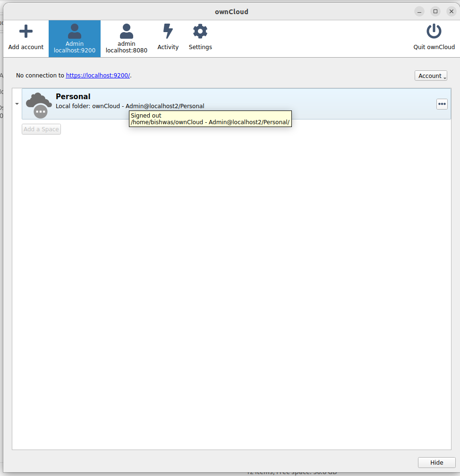Quit ownCloud via the power icon
This screenshot has width=460, height=476.
coord(434,31)
